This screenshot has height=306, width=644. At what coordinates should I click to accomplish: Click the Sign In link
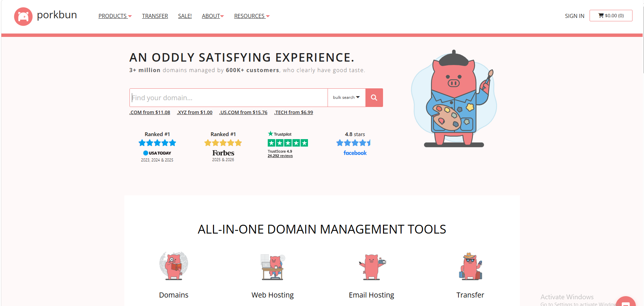click(x=574, y=16)
